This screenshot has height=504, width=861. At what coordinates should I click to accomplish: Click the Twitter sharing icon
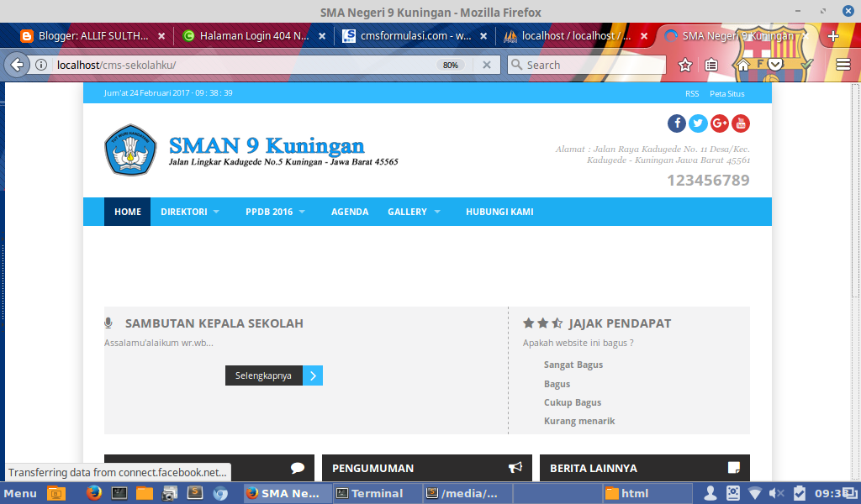(x=698, y=123)
